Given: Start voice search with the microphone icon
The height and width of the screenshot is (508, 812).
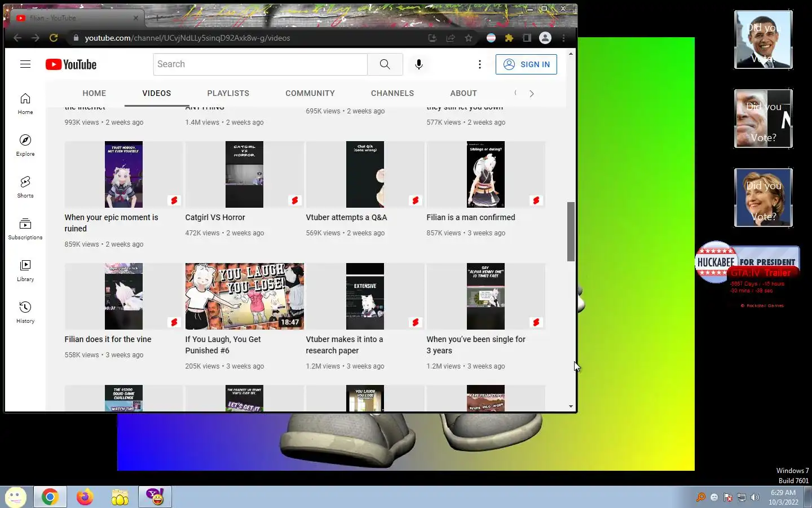Looking at the screenshot, I should [419, 64].
